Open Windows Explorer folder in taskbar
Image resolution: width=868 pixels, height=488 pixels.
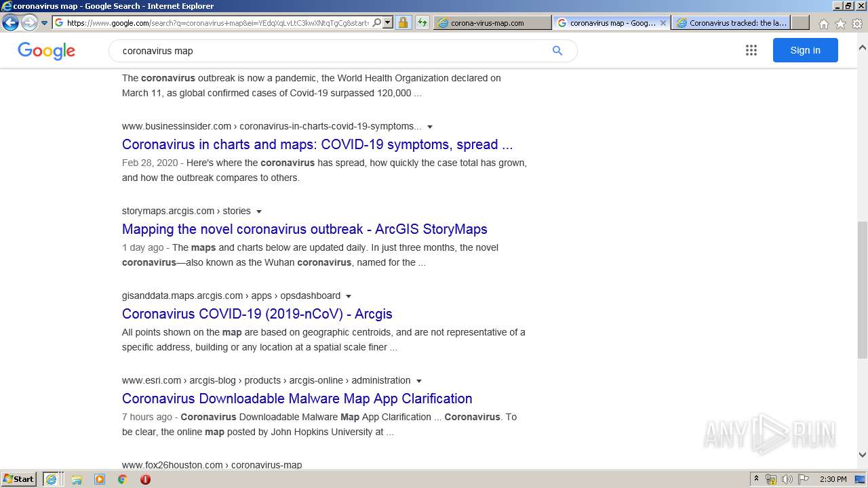click(77, 479)
